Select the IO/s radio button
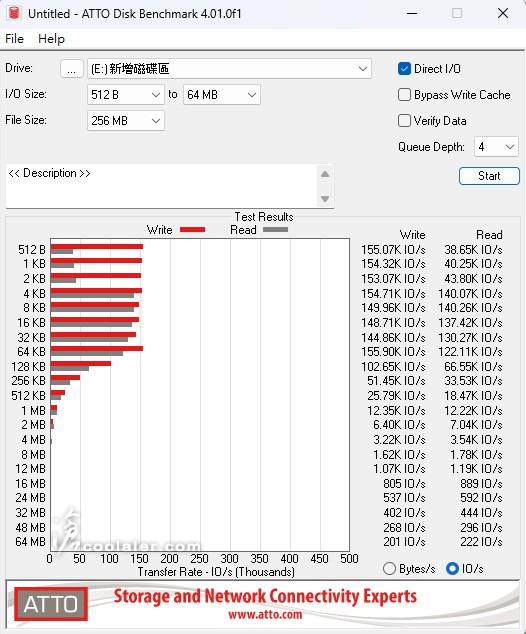Viewport: 526px width, 634px height. 452,568
